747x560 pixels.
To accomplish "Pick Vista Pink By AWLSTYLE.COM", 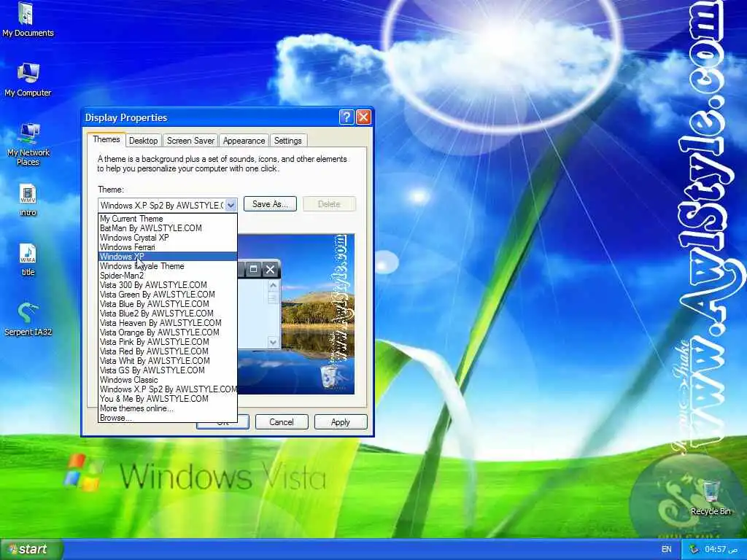I will [167, 342].
